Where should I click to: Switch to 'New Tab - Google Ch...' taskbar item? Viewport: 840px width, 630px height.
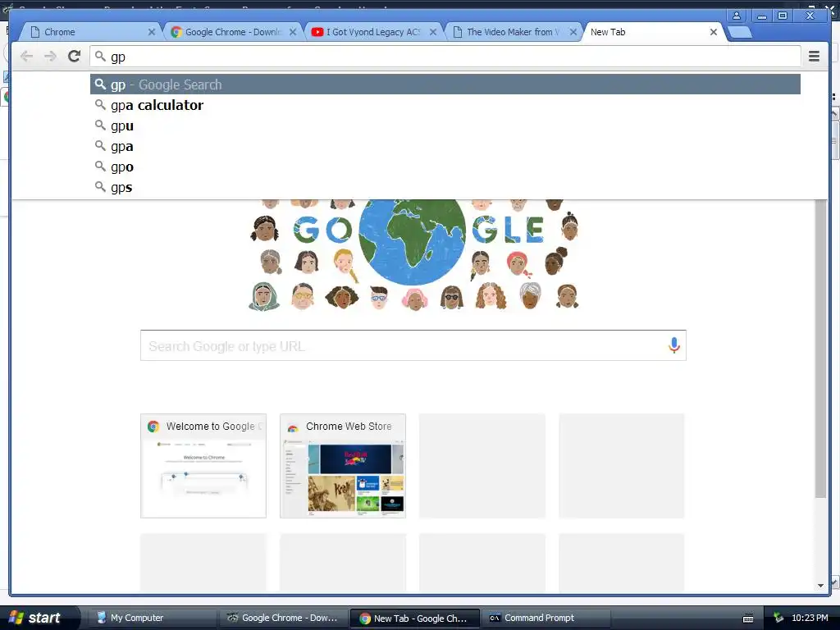[414, 618]
